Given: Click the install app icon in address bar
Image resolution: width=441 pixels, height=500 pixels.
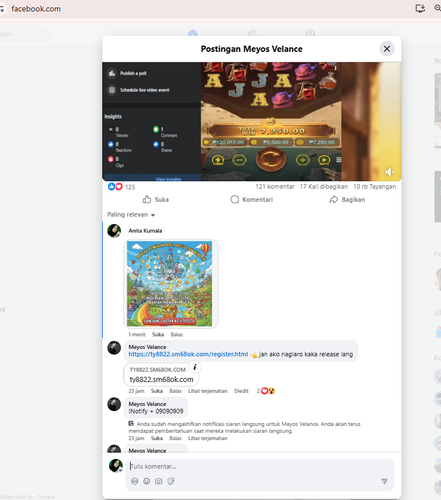Looking at the screenshot, I should (420, 8).
